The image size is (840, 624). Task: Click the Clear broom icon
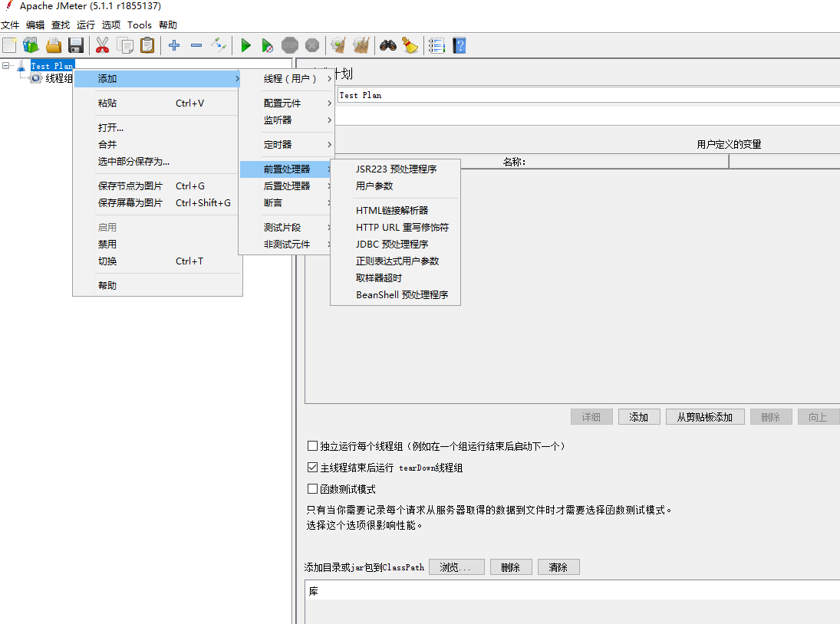(x=338, y=45)
